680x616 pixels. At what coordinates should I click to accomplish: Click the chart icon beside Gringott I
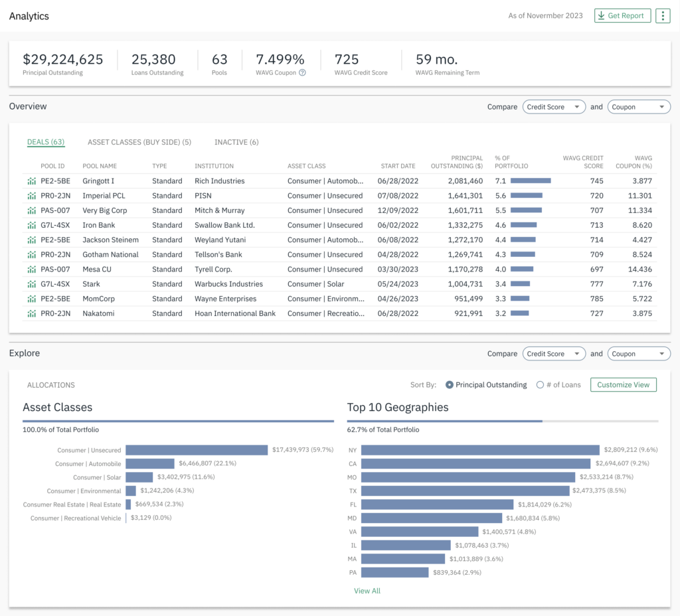[x=31, y=181]
